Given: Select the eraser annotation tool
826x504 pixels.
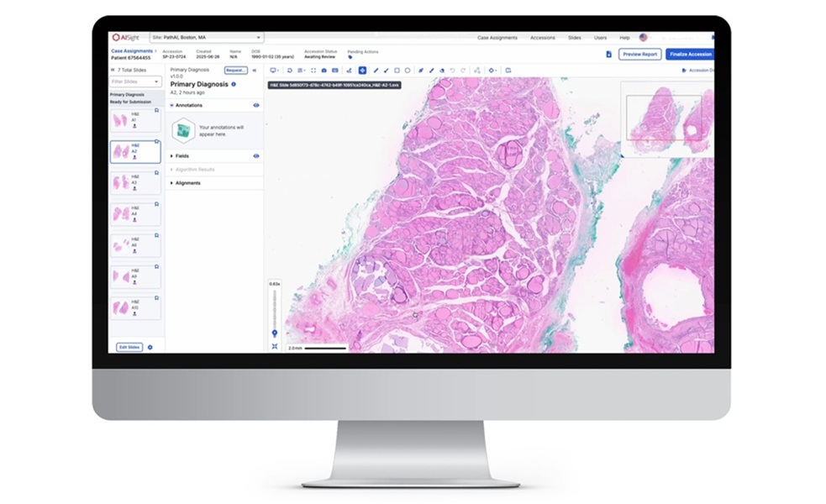Looking at the screenshot, I should point(442,70).
